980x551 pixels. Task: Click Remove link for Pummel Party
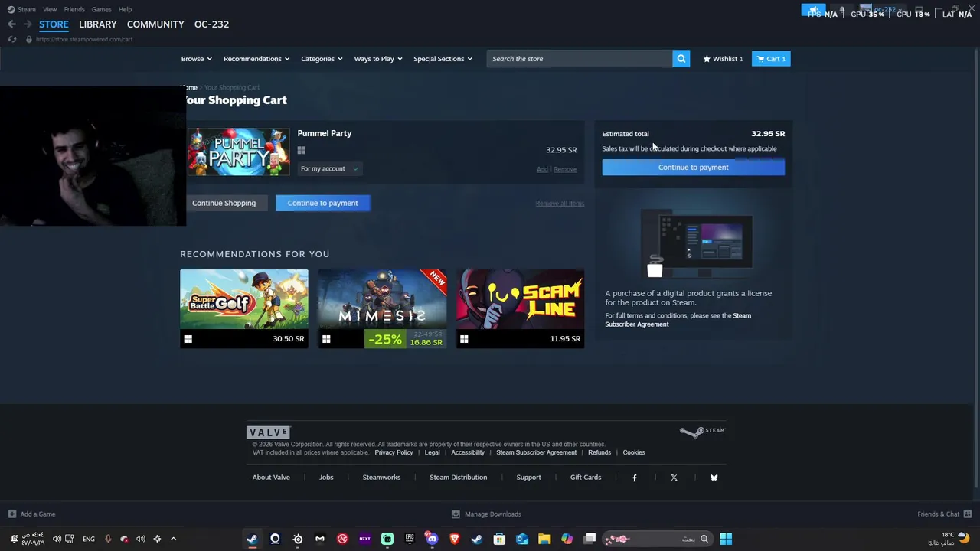pyautogui.click(x=565, y=169)
